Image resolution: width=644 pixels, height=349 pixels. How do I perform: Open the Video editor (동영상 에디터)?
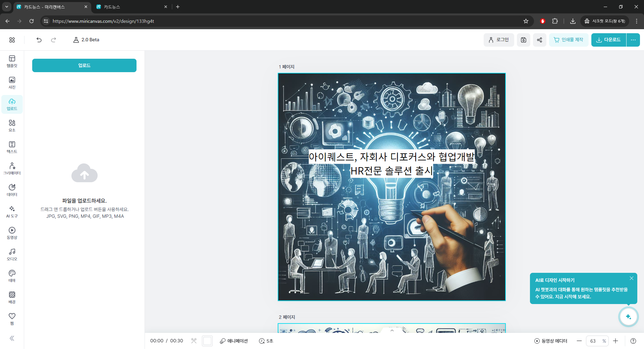[x=551, y=341]
